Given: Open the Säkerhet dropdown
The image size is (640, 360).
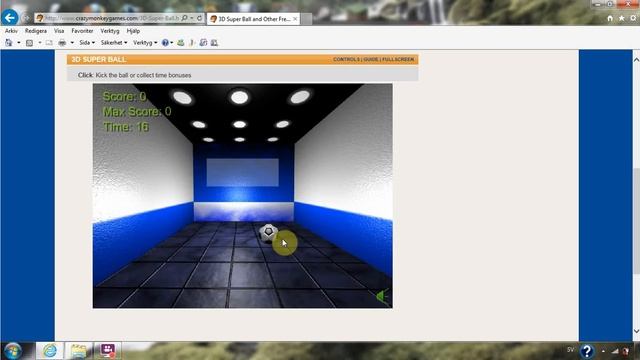Looking at the screenshot, I should tap(114, 42).
